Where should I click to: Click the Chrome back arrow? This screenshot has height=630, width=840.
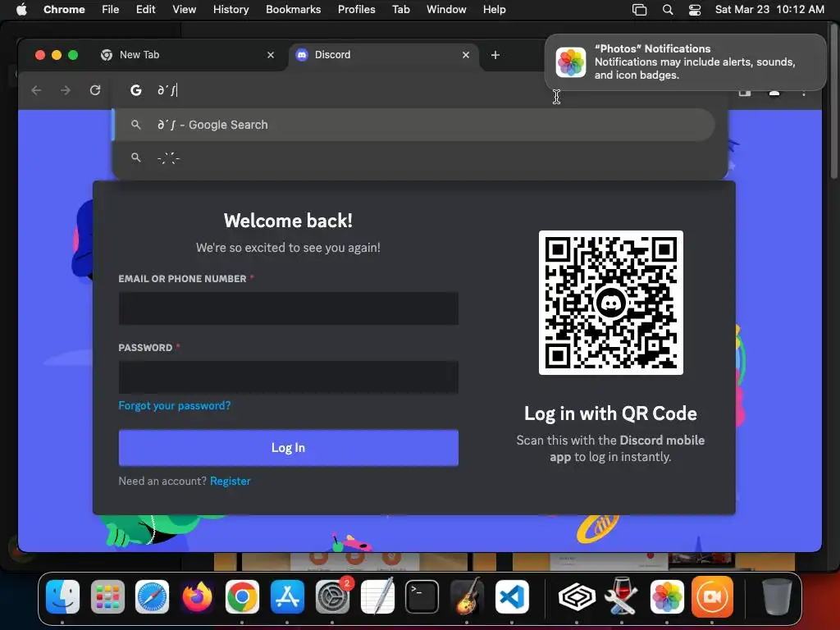click(x=36, y=90)
